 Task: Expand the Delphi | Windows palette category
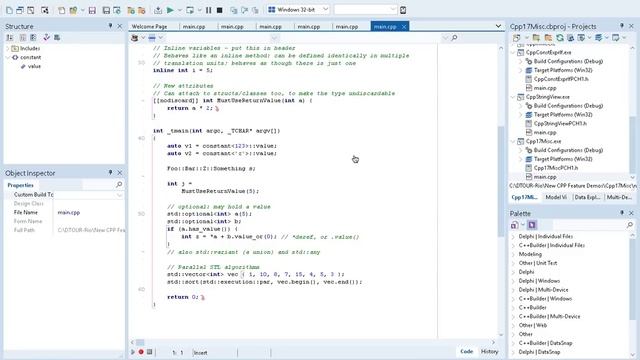pos(513,281)
